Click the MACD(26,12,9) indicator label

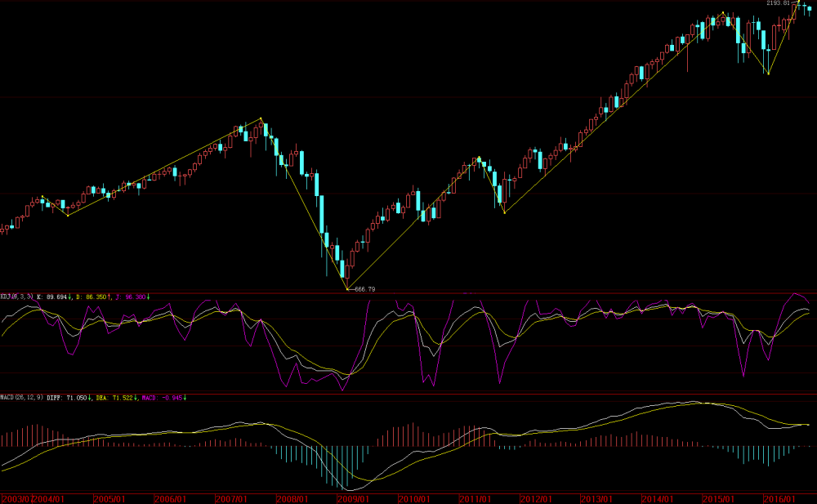pyautogui.click(x=20, y=398)
